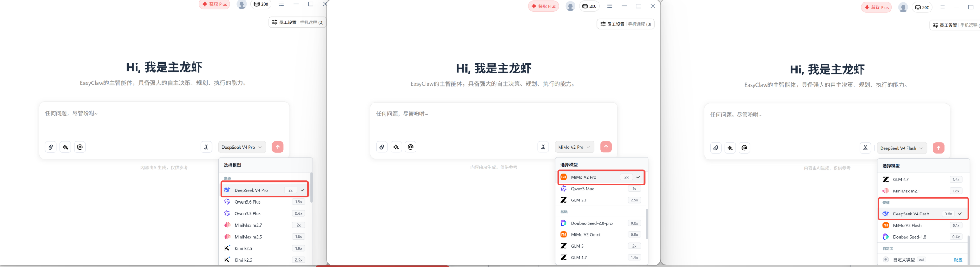
Task: Choose Qwen3.5 Plus in the model list
Action: [264, 213]
